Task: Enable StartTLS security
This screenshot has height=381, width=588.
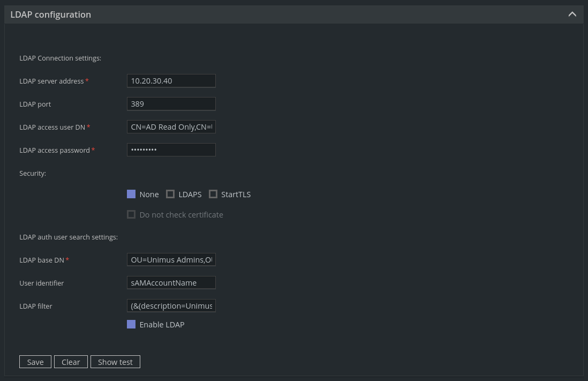Action: 213,194
